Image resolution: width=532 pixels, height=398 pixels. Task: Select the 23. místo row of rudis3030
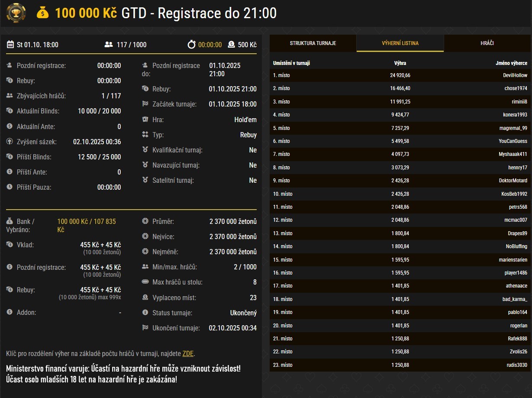[400, 365]
